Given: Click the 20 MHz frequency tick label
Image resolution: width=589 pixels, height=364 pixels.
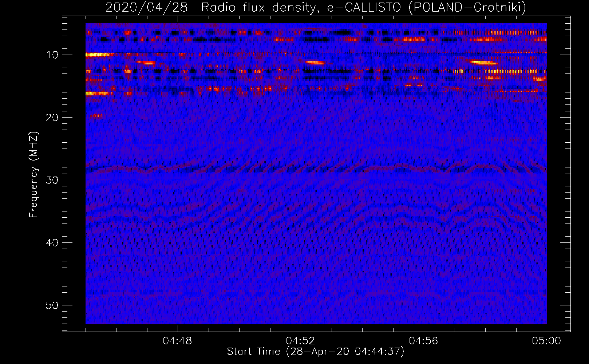Looking at the screenshot, I should 52,118.
